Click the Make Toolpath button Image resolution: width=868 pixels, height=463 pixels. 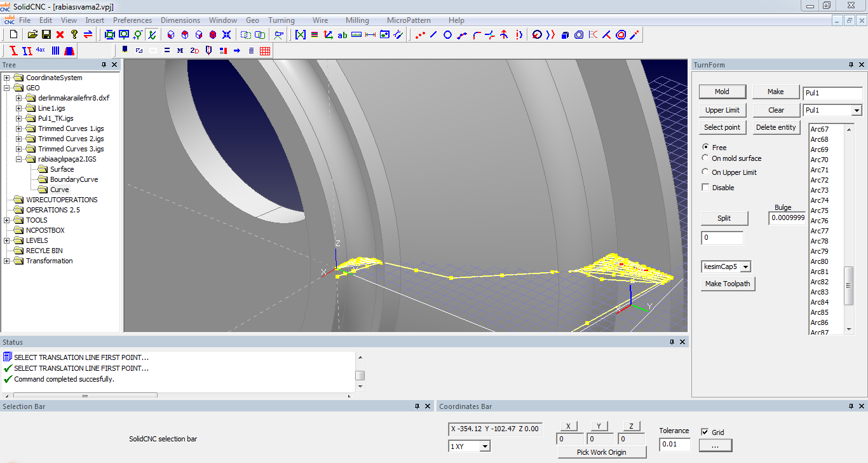[728, 284]
